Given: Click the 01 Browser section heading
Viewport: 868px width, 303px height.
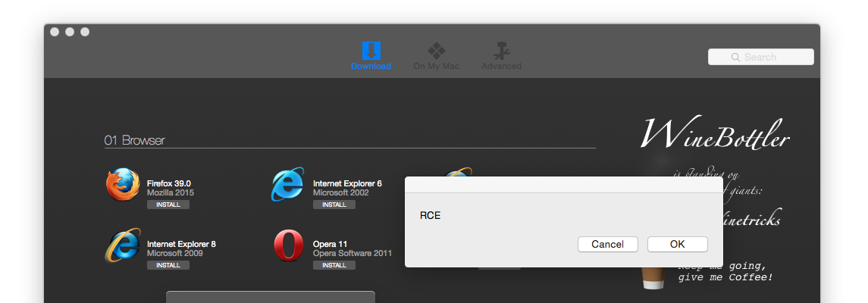Looking at the screenshot, I should point(134,140).
